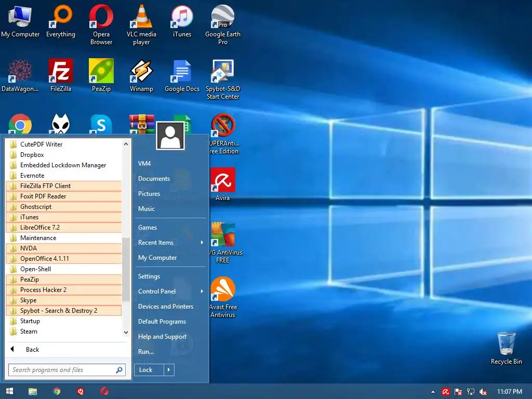
Task: Open Default Programs from Start menu
Action: click(170, 321)
